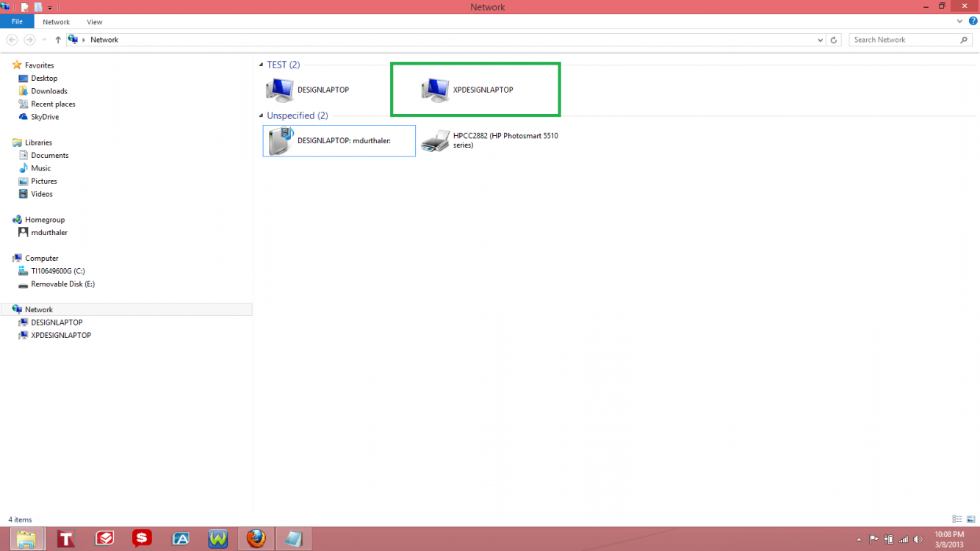Open the TI10649600G (C:) drive

[x=58, y=271]
